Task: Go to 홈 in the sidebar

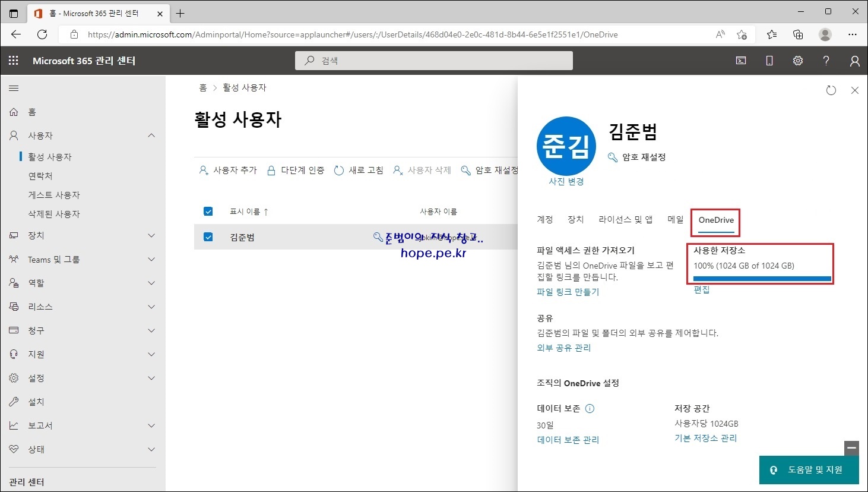Action: pos(32,112)
